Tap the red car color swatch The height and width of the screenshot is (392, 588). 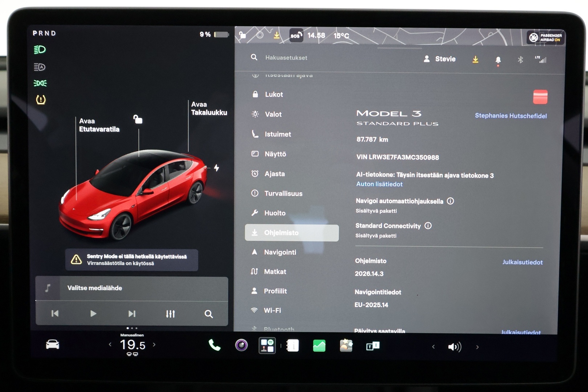(x=540, y=97)
